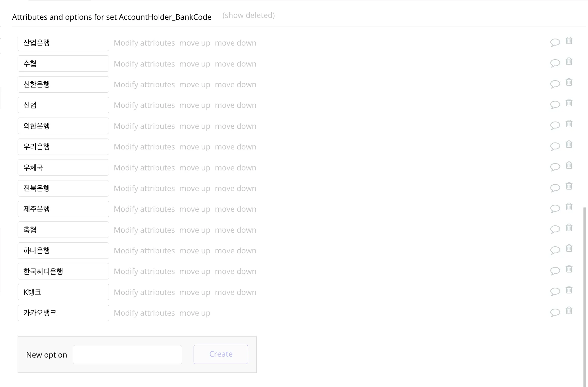
Task: Click trash icon next to 하나은행
Action: point(569,248)
